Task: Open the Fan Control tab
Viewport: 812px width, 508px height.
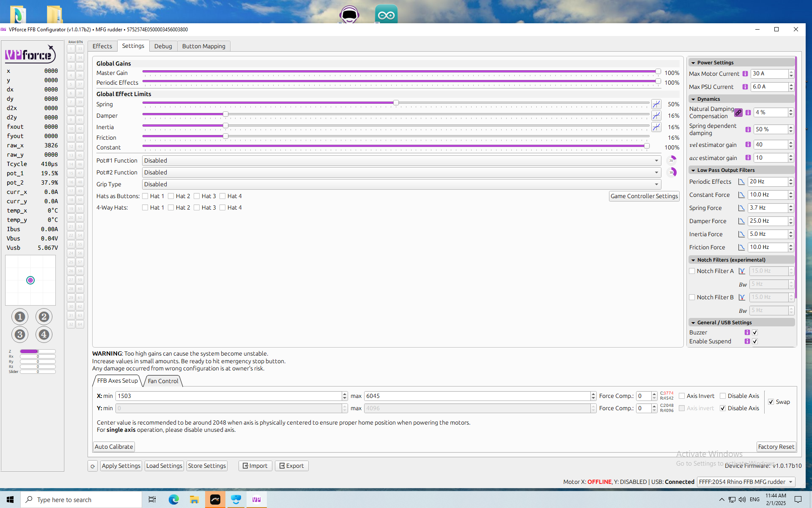Action: point(163,381)
